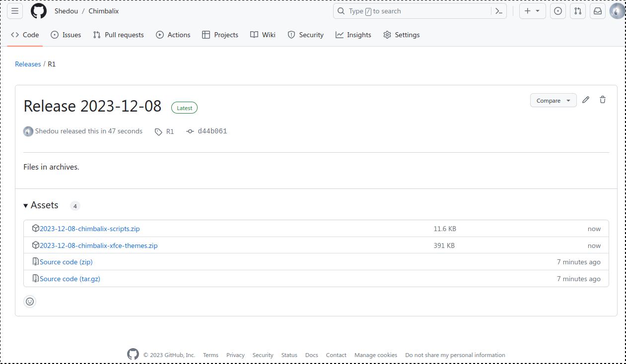Click the GitHub logo in the footer
The height and width of the screenshot is (364, 626).
[x=133, y=354]
